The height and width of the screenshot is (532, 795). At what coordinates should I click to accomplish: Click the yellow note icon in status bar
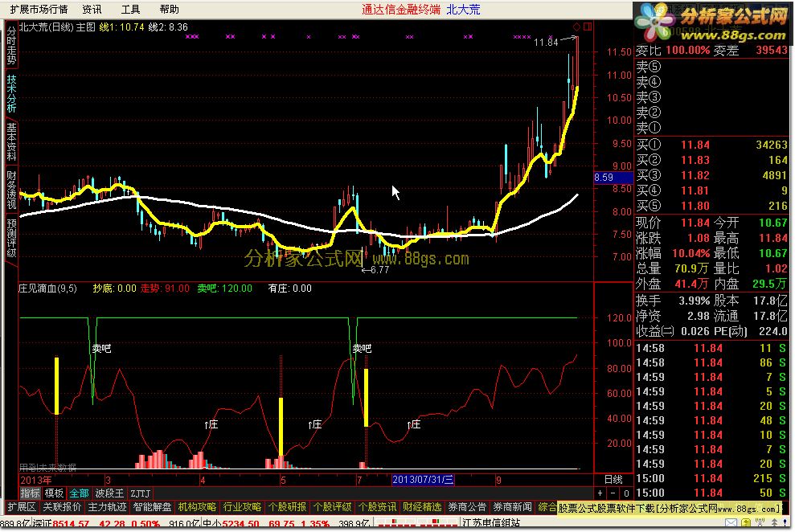745,523
